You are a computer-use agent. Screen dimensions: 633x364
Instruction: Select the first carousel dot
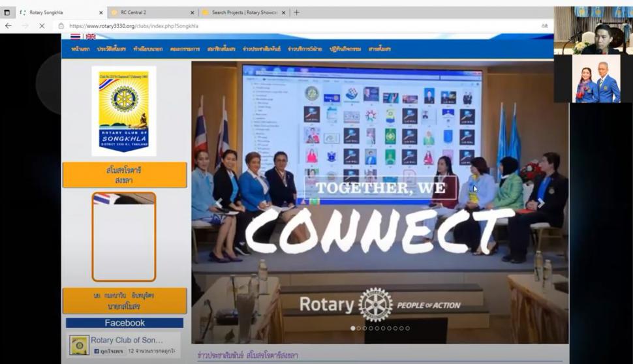tap(353, 328)
